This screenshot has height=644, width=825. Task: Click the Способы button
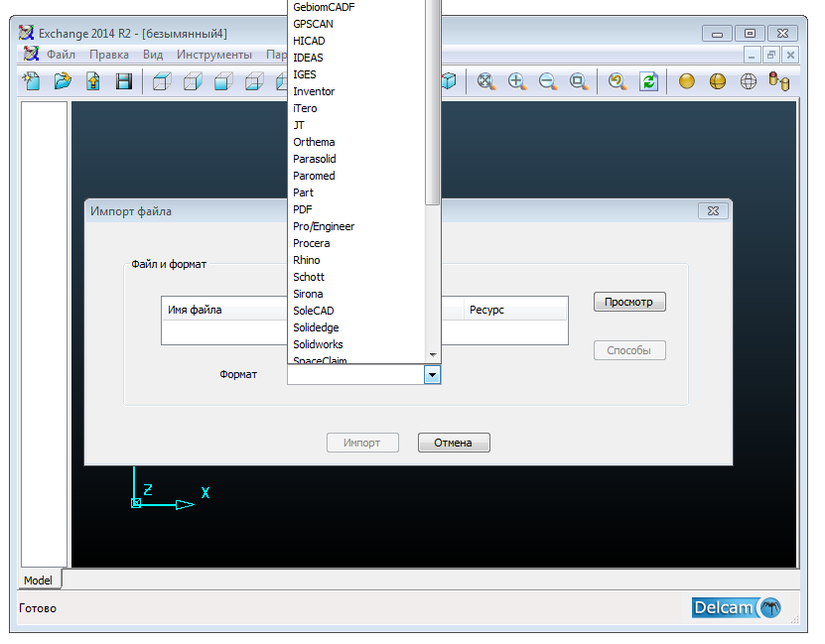(x=629, y=350)
